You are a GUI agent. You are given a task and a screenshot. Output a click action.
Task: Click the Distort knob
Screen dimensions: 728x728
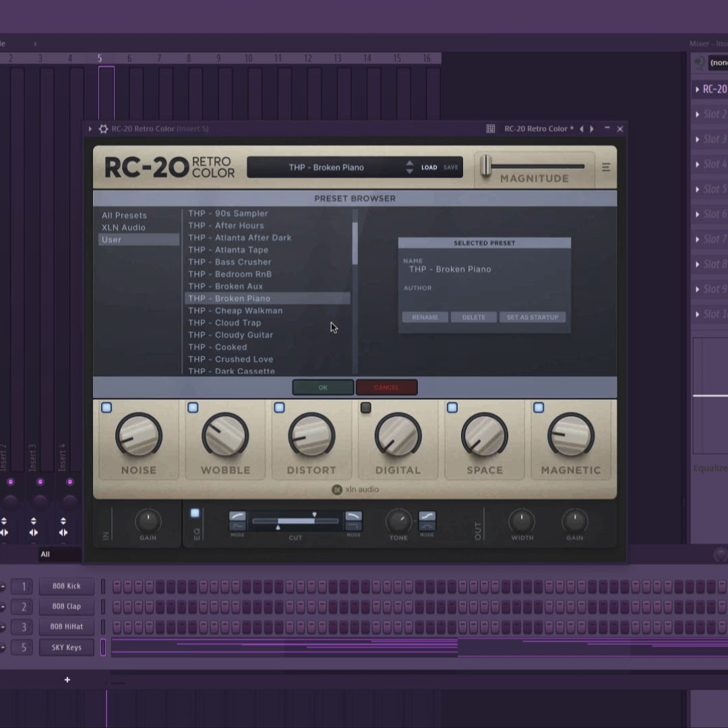tap(311, 435)
